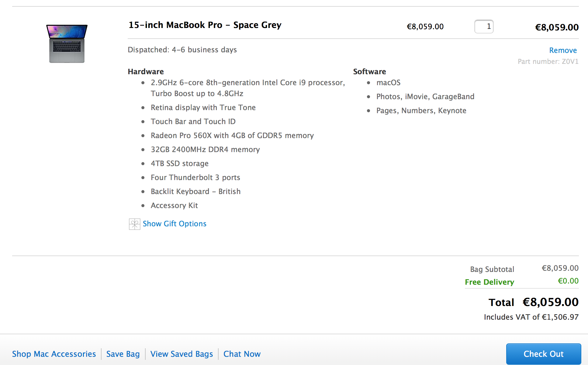Click the Check Out button
The width and height of the screenshot is (588, 365).
[543, 354]
